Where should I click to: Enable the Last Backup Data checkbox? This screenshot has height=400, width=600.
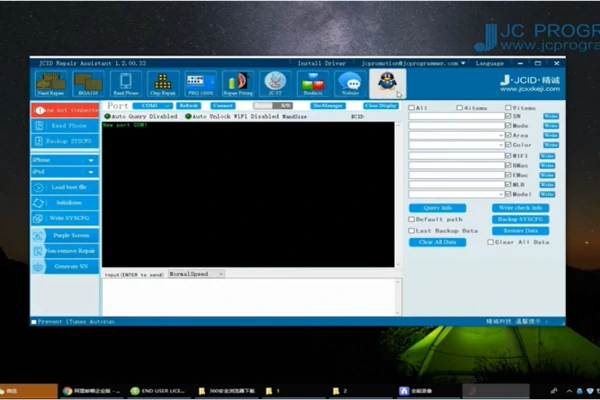point(412,231)
